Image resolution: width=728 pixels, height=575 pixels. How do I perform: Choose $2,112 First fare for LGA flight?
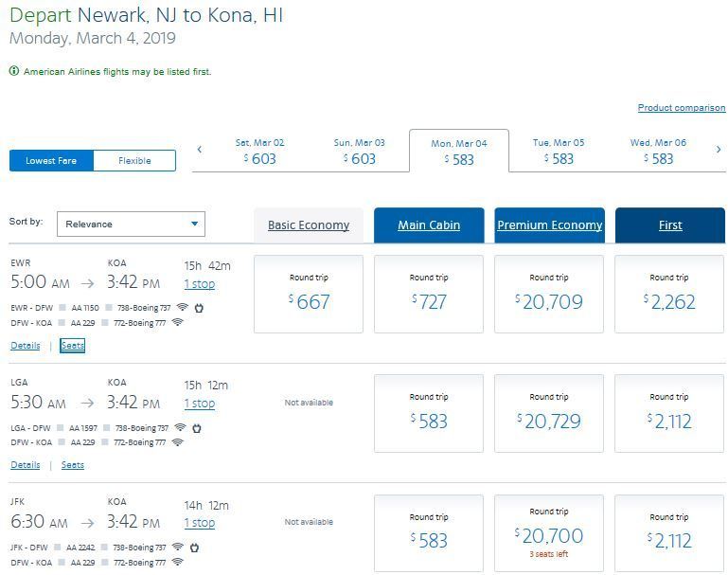669,413
